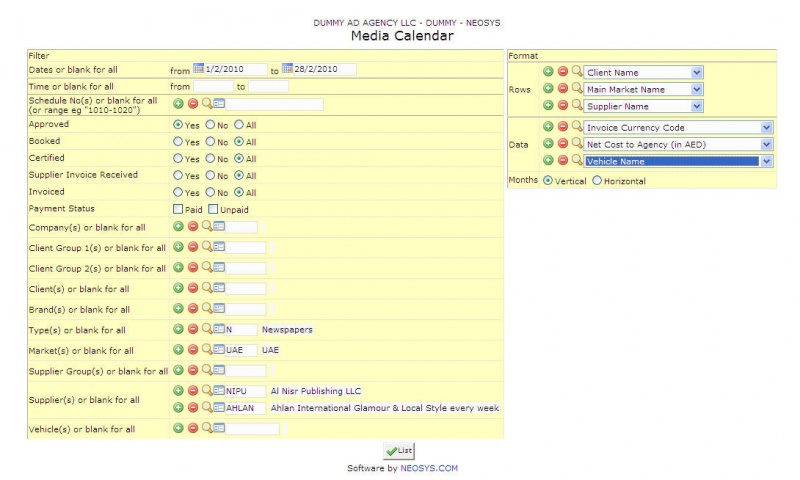Set Approved to No
The height and width of the screenshot is (480, 800).
click(x=210, y=124)
